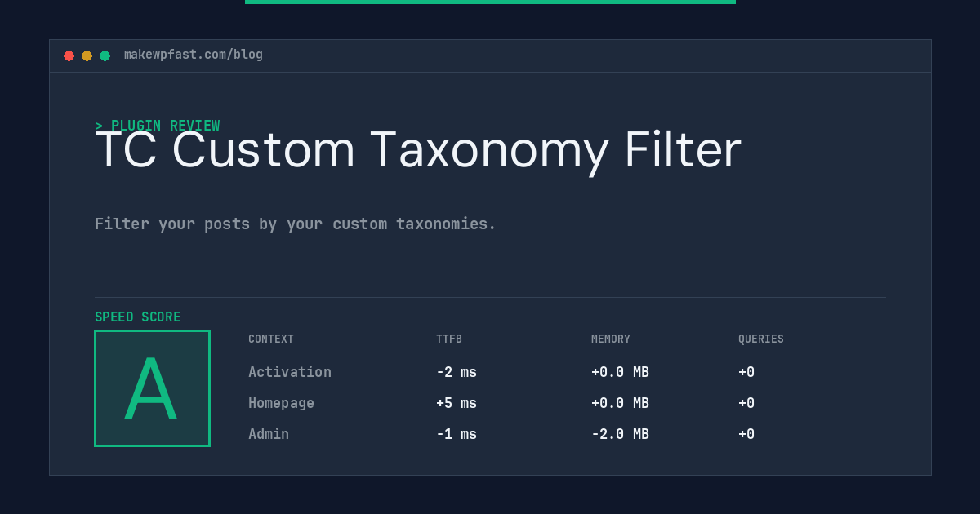Click the SPEED SCORE label
This screenshot has width=980, height=514.
[x=138, y=317]
